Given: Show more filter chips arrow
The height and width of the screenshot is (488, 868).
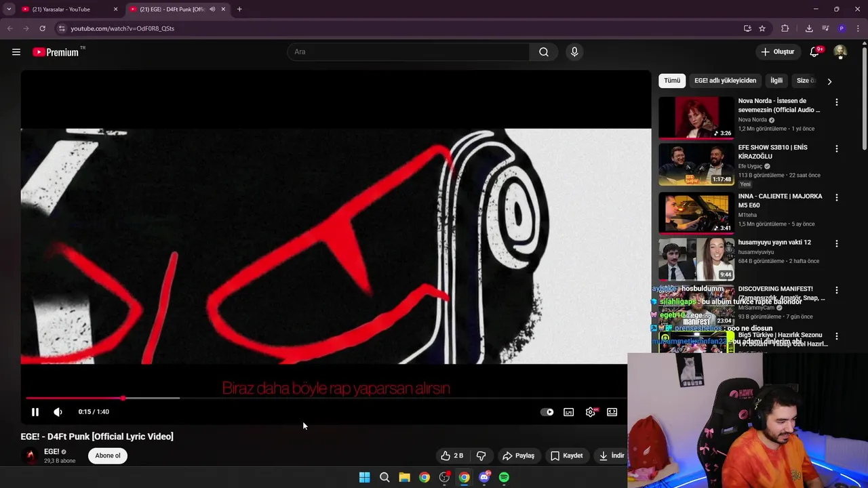Looking at the screenshot, I should pos(829,81).
